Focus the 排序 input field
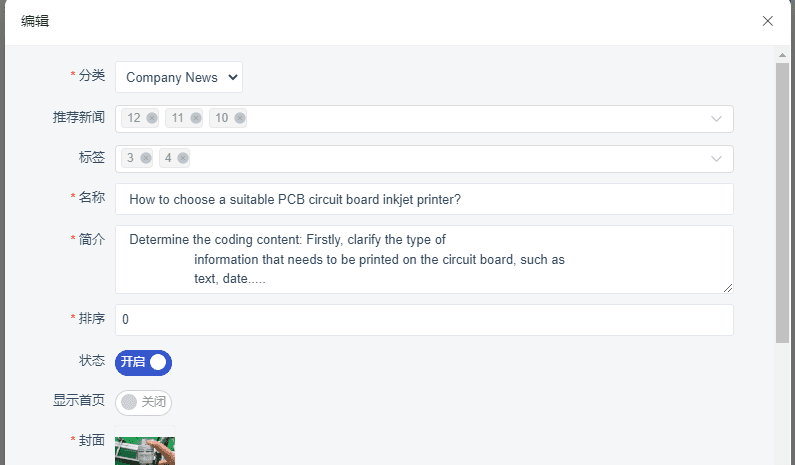 424,319
